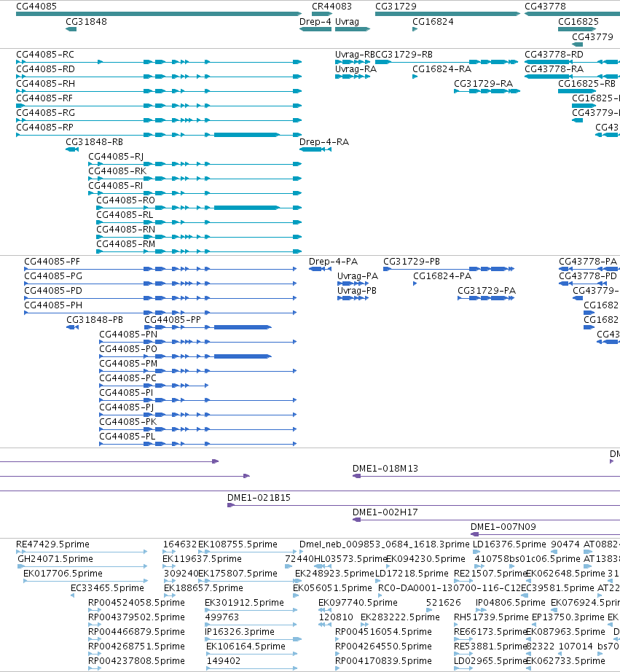
Task: Click transcript CG44085-RG label
Action: pyautogui.click(x=45, y=113)
